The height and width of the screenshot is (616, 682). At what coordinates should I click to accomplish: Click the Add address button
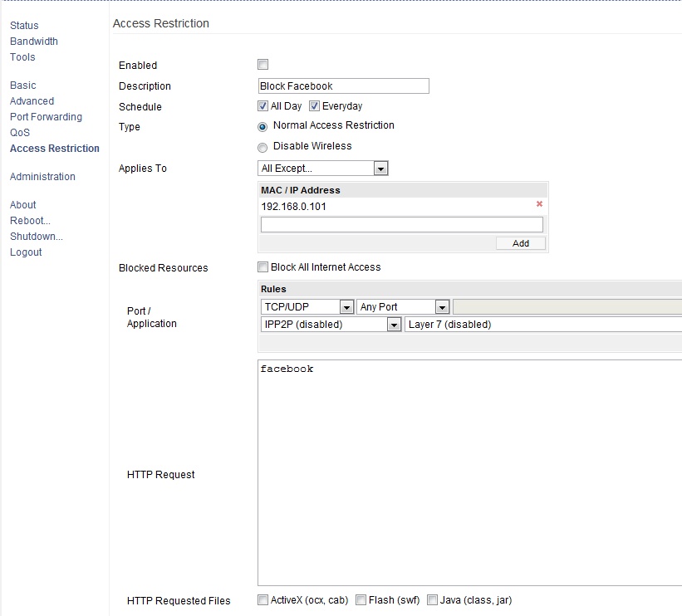pyautogui.click(x=521, y=243)
